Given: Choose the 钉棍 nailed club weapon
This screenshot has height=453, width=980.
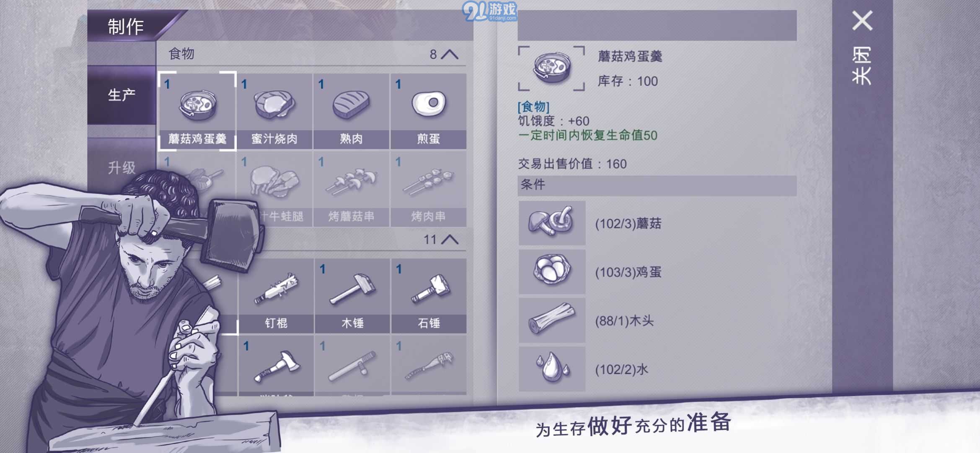Looking at the screenshot, I should tap(276, 296).
